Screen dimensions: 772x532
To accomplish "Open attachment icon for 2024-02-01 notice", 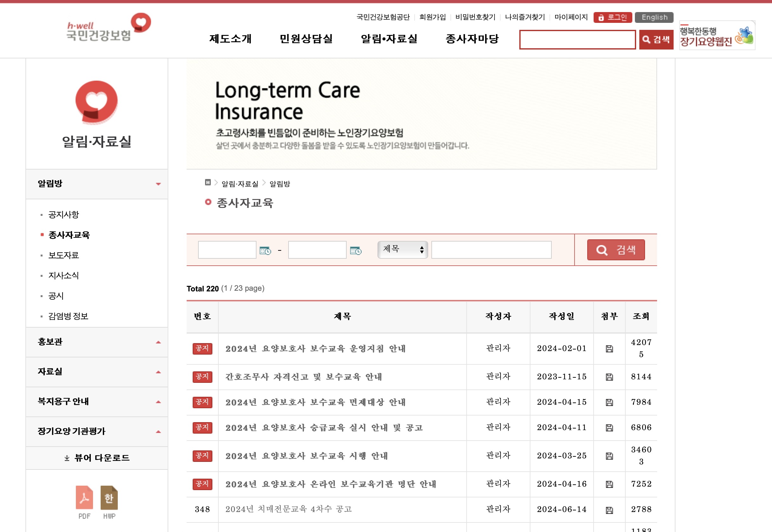I will [609, 349].
